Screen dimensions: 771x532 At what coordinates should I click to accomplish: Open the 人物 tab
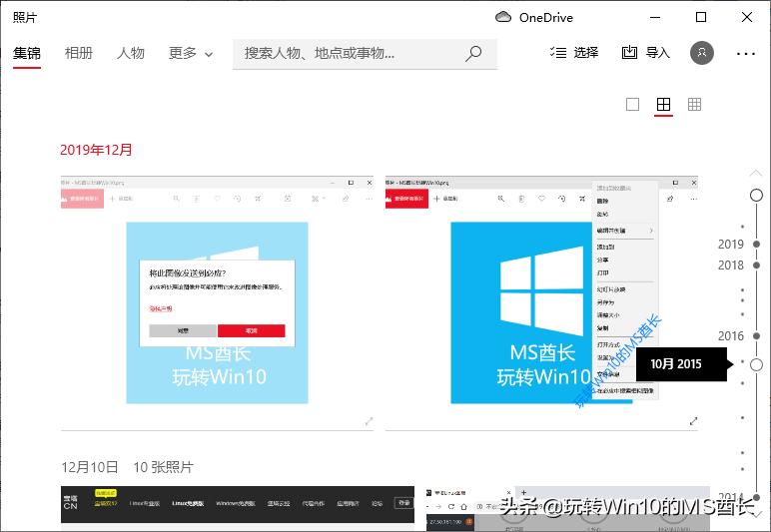pos(131,53)
